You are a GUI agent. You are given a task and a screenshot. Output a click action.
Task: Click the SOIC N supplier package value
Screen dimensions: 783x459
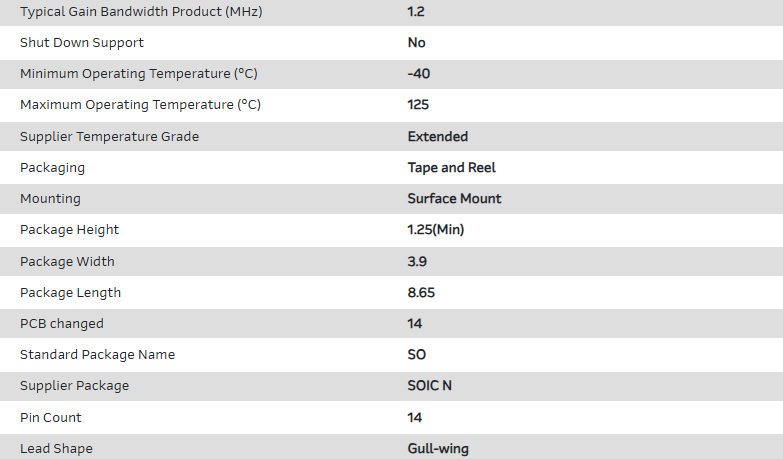(432, 385)
